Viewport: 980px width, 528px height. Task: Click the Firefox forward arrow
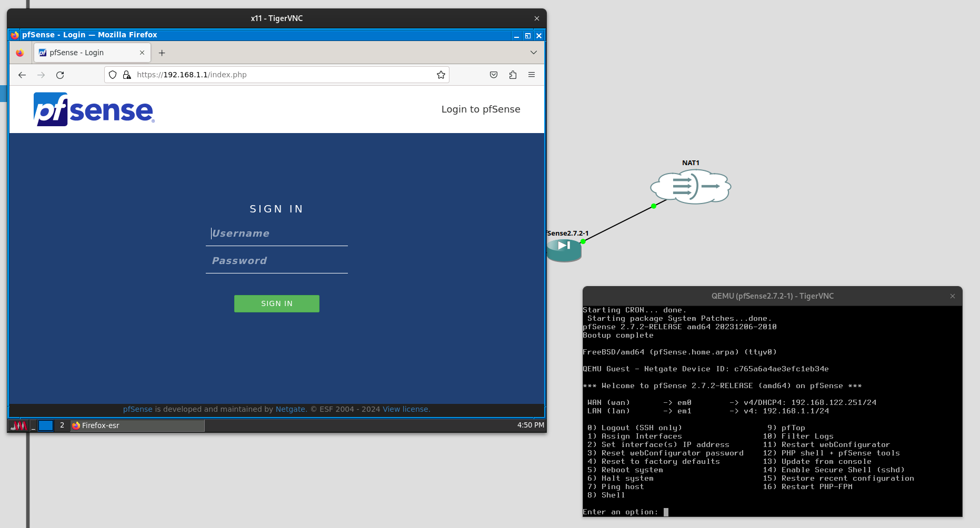[x=41, y=75]
